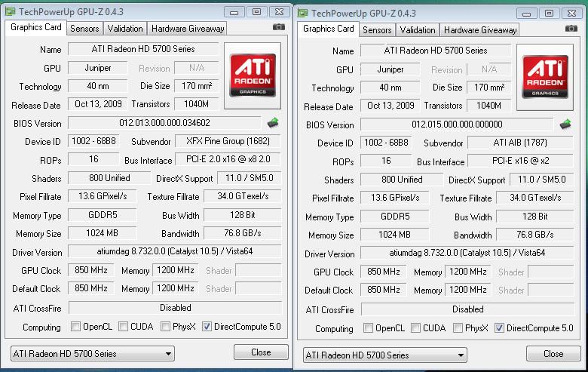
Task: Click the camera screenshot icon in left GPU-Z window
Action: coord(279,27)
